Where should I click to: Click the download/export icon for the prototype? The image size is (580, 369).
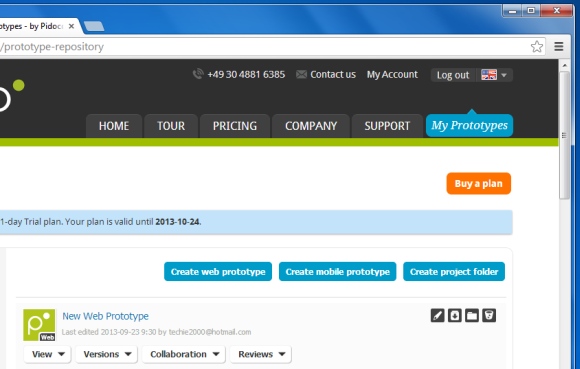pyautogui.click(x=455, y=315)
